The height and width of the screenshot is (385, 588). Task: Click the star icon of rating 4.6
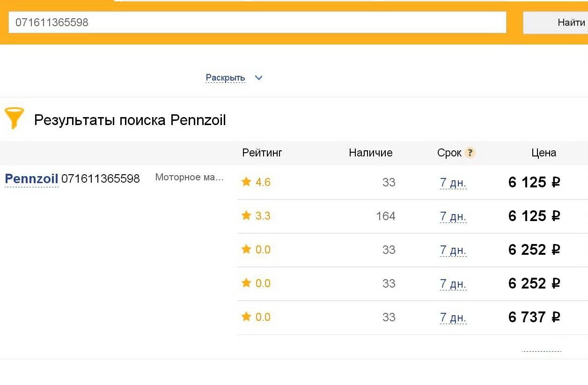246,182
